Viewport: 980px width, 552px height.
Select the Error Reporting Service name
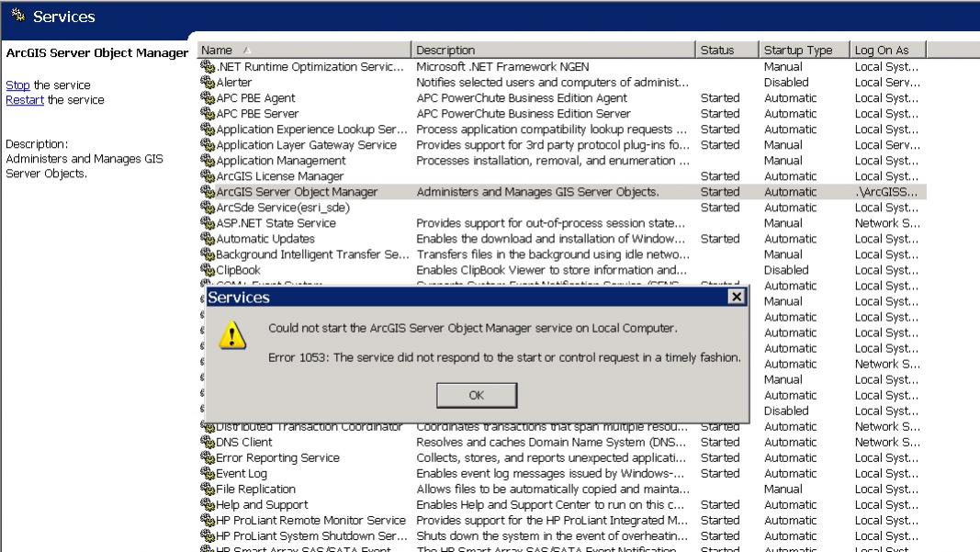pyautogui.click(x=278, y=457)
